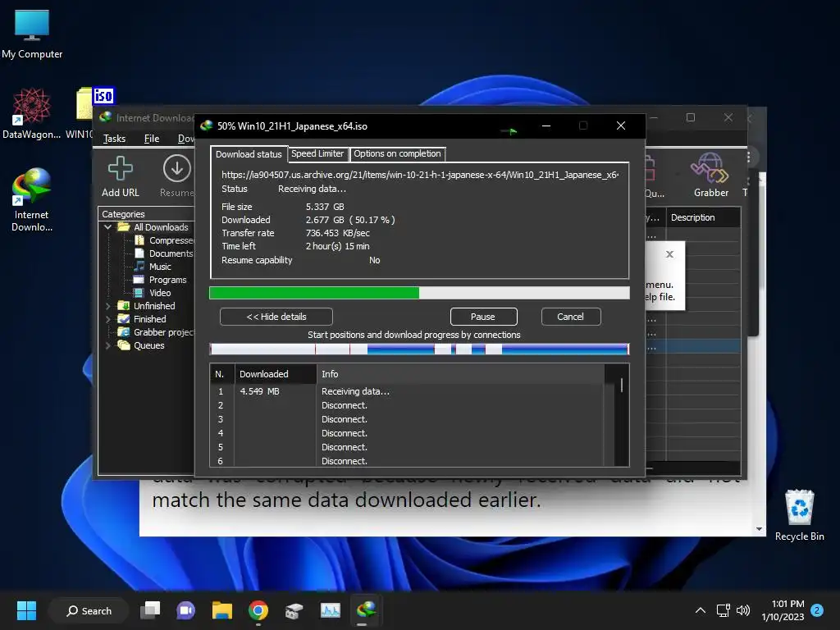Open the DataWagon desktop shortcut
Screen dimensions: 840x630
pyautogui.click(x=31, y=115)
